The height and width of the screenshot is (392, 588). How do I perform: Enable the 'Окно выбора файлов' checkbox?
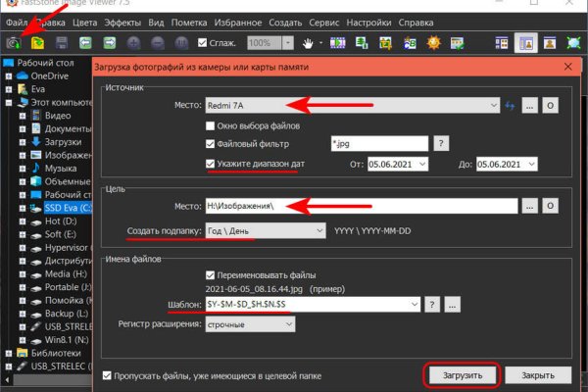click(211, 125)
